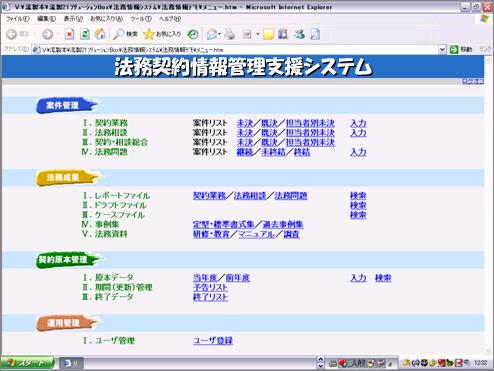494x371 pixels.
Task: Open 既決 list for 法務相談 row
Action: (269, 133)
